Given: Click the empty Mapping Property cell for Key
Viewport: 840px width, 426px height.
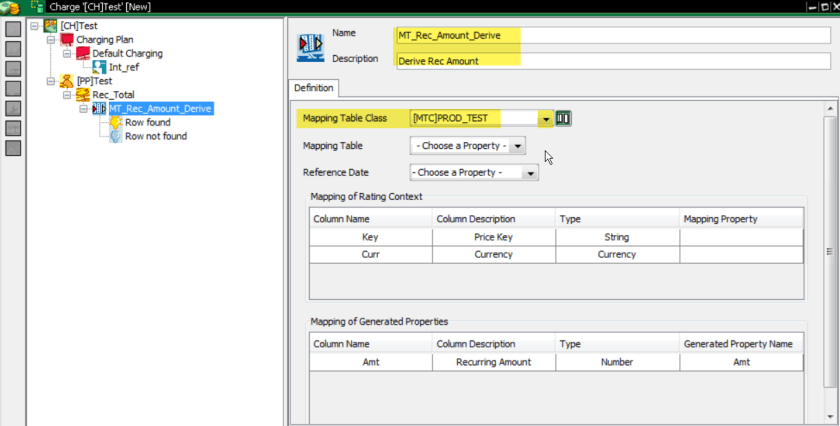Looking at the screenshot, I should 741,237.
